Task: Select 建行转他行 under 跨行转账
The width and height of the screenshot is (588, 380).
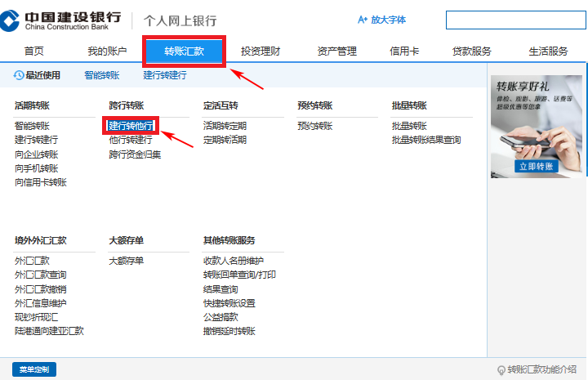Action: pyautogui.click(x=131, y=126)
